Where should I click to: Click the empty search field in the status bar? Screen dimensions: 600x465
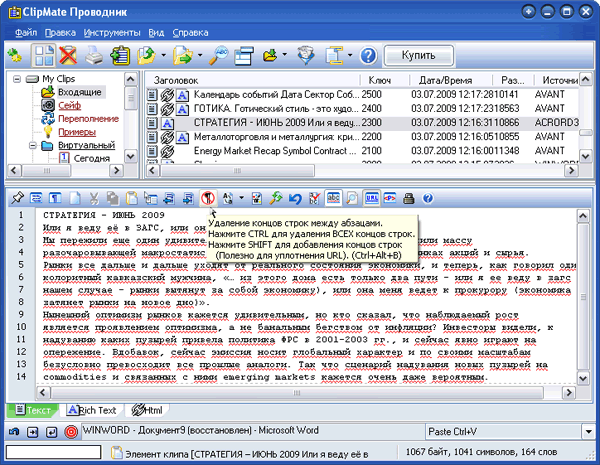point(53,452)
